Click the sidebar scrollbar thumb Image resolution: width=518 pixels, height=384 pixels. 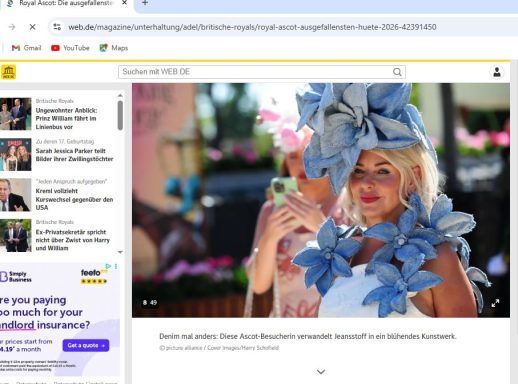click(x=120, y=115)
